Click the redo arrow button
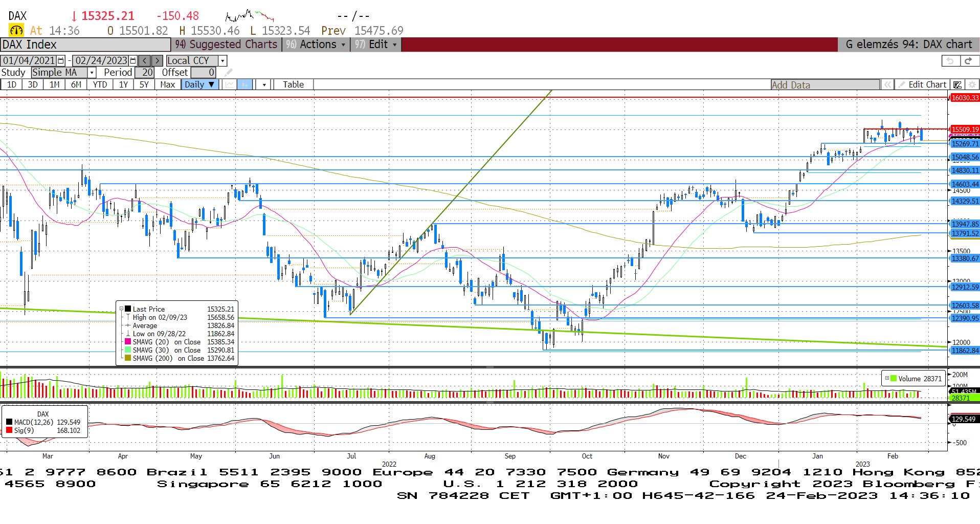Image resolution: width=980 pixels, height=524 pixels. [969, 61]
